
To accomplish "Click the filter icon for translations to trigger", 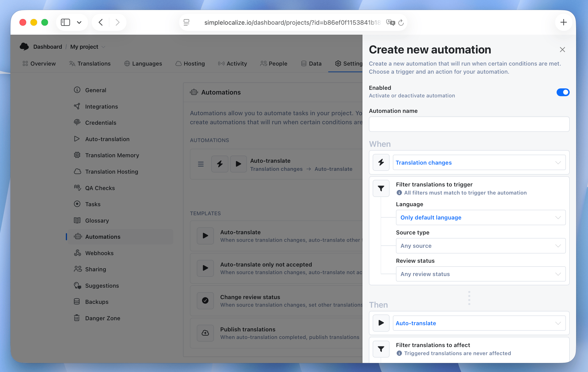I will (x=381, y=188).
